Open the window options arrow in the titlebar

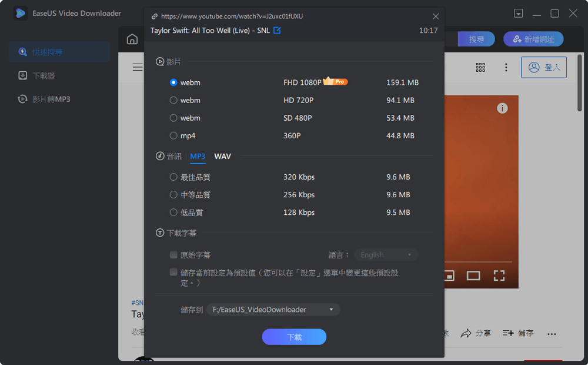pos(518,13)
